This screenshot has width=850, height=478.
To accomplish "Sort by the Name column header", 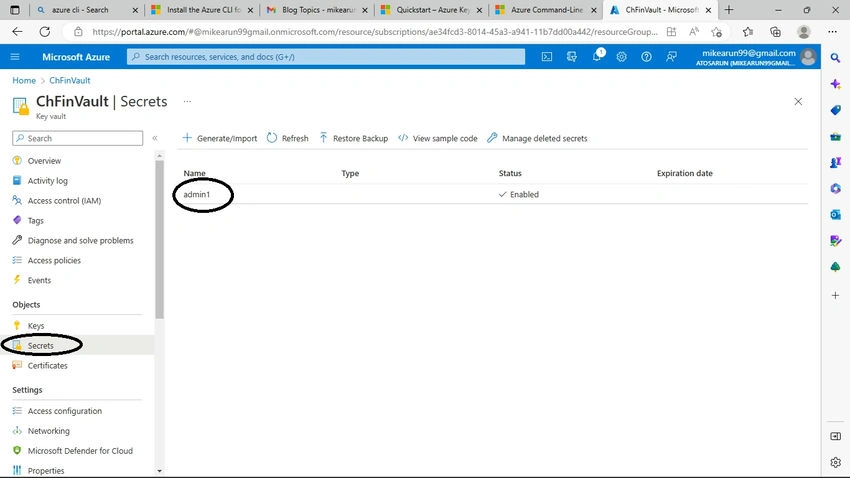I will [x=195, y=173].
